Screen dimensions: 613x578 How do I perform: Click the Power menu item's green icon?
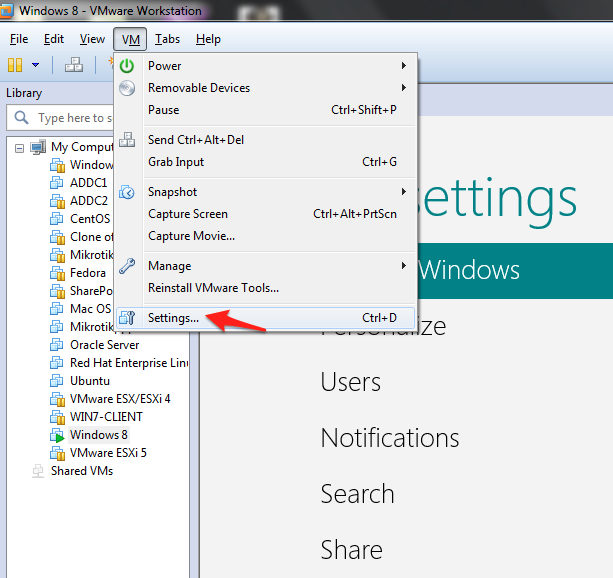pos(127,66)
